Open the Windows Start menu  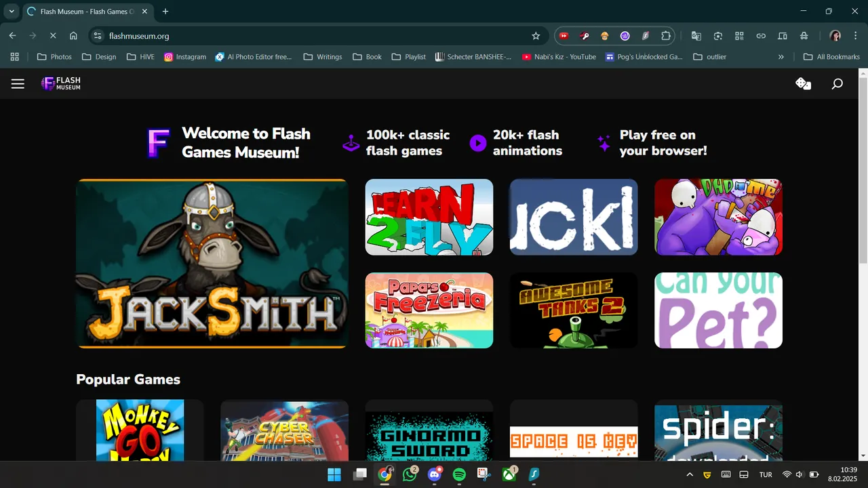coord(335,474)
